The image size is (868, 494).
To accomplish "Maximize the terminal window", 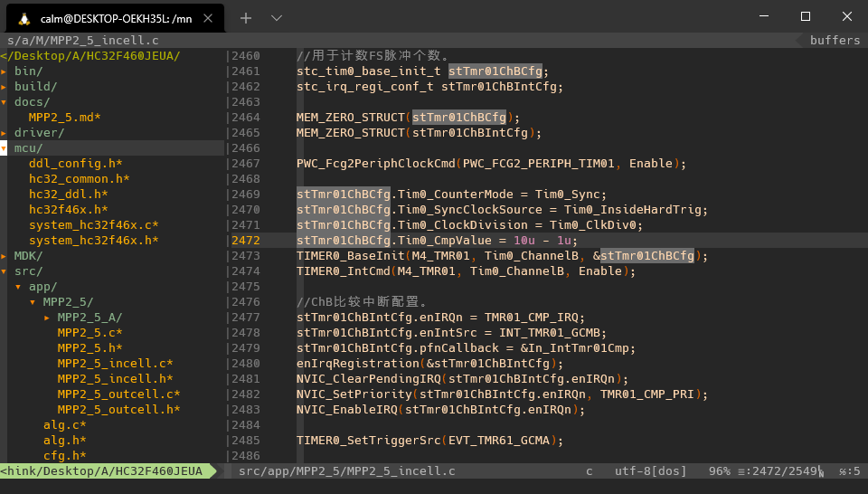I will 806,16.
